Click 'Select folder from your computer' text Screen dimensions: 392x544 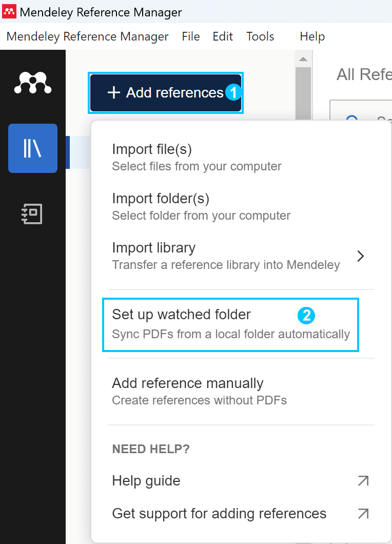tap(201, 216)
